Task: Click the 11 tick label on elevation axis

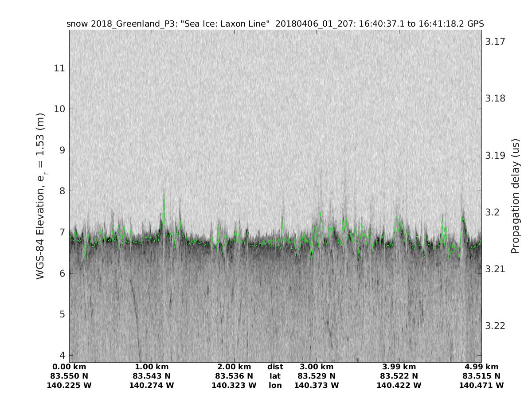Action: pos(59,68)
